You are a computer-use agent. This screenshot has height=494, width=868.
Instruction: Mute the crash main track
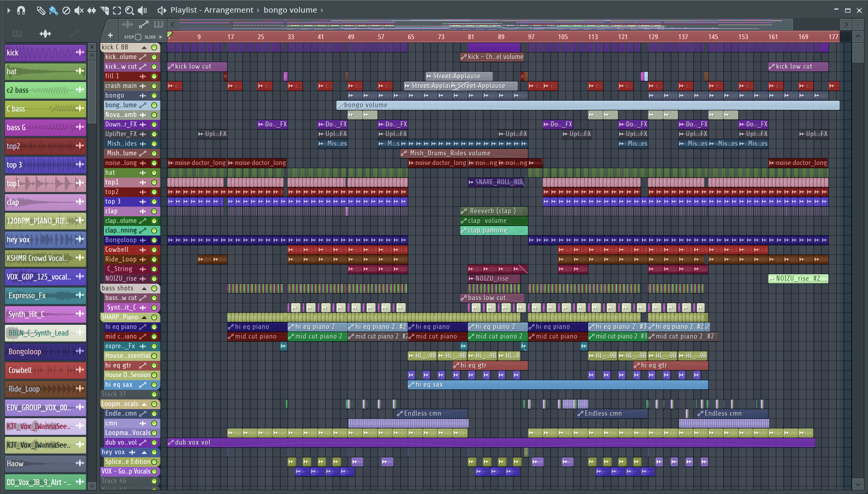coord(154,86)
